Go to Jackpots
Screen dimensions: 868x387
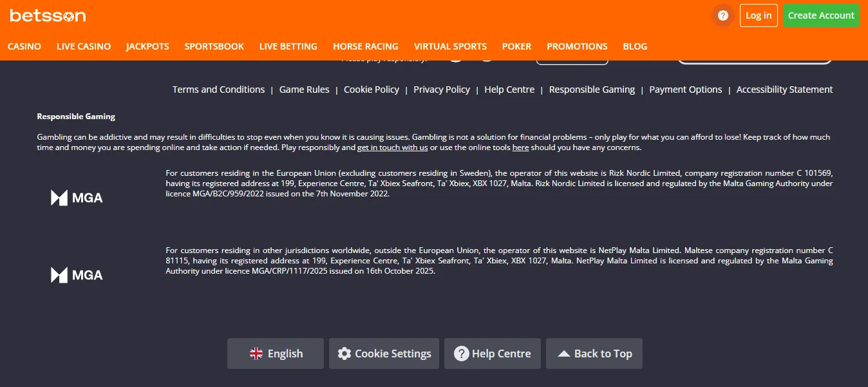(147, 46)
